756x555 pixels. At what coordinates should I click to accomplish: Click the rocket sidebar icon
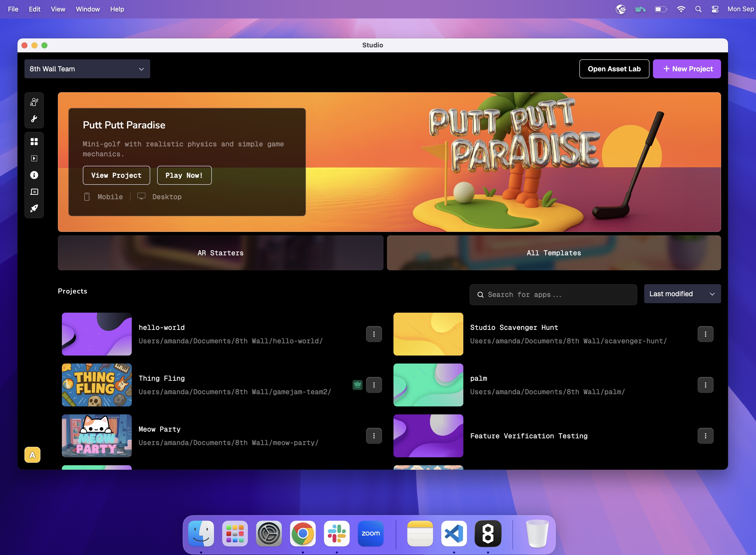pyautogui.click(x=34, y=208)
